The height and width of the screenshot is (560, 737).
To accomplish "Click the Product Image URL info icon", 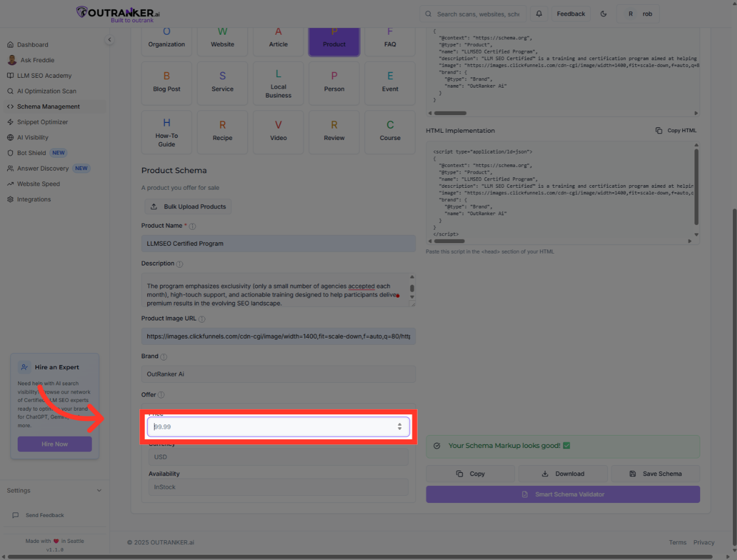I will click(202, 319).
